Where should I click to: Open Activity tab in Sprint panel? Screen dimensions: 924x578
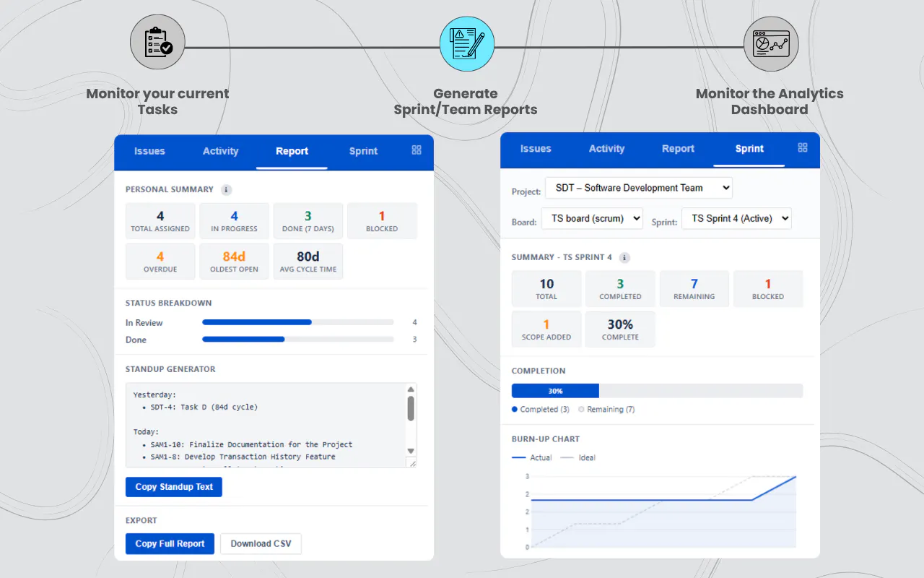pyautogui.click(x=606, y=149)
